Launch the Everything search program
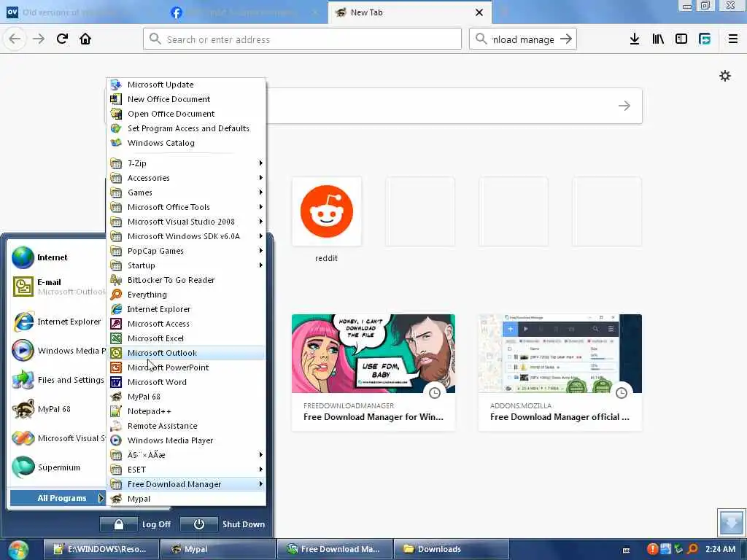This screenshot has width=747, height=560. pos(186,295)
